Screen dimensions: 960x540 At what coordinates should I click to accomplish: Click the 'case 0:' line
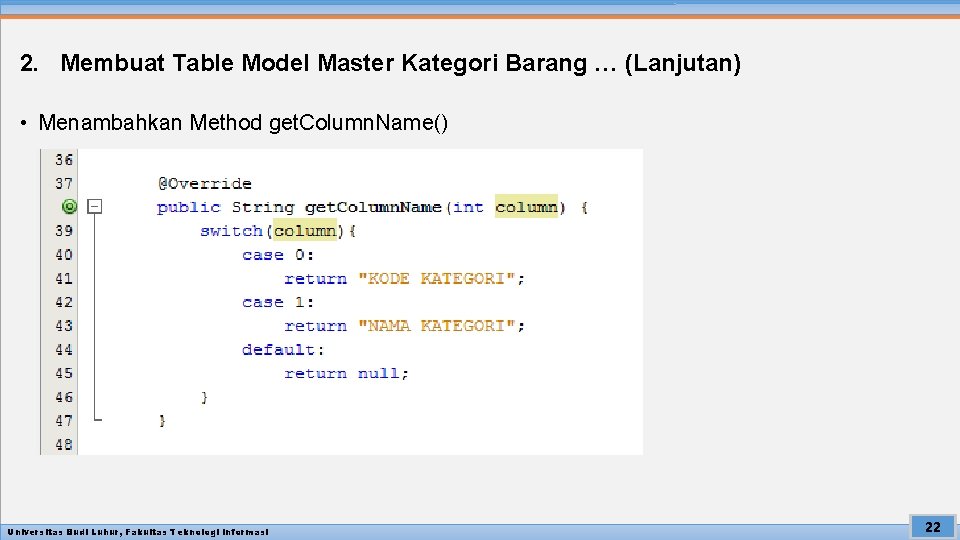click(278, 255)
